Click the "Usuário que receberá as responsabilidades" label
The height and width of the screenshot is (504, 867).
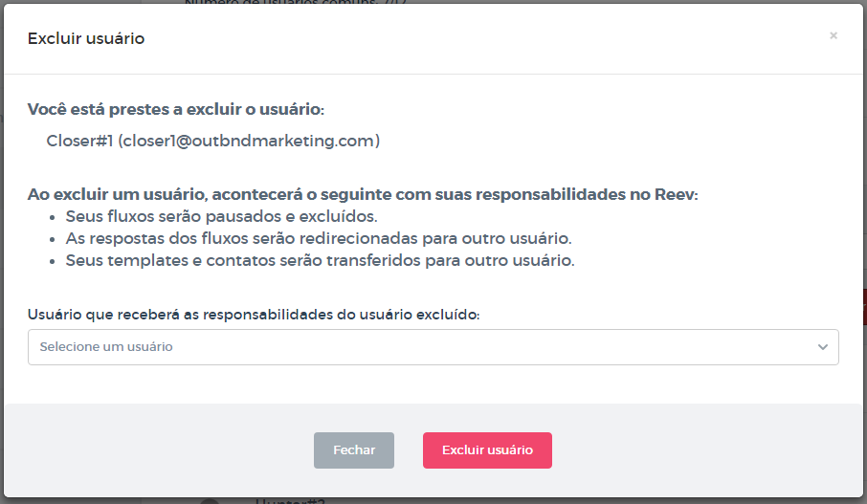[x=254, y=315]
